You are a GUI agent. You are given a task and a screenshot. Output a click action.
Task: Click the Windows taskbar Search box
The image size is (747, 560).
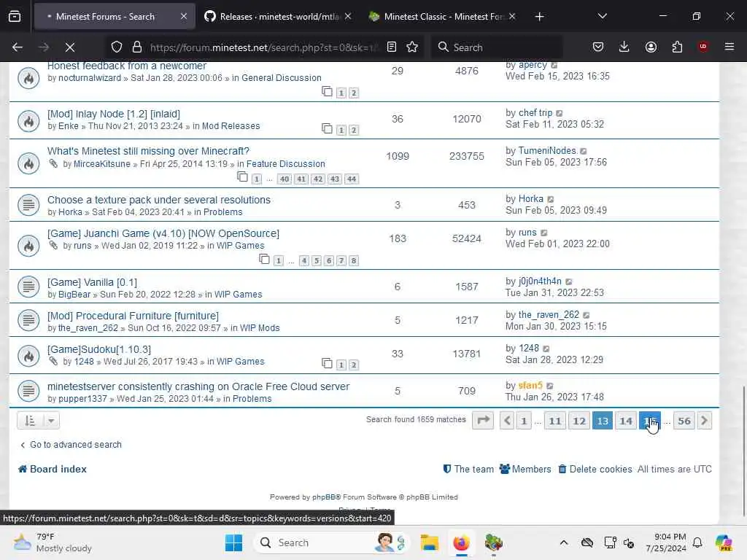332,542
